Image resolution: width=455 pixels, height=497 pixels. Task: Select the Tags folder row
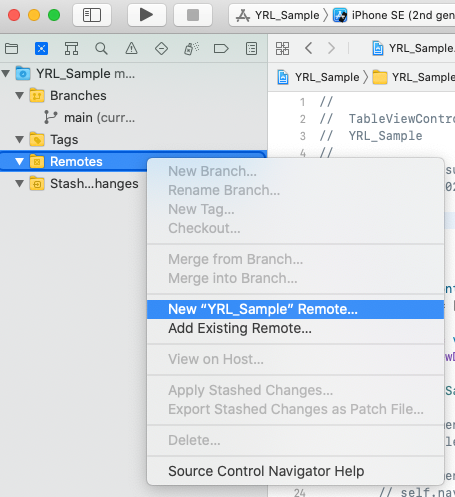pyautogui.click(x=133, y=140)
